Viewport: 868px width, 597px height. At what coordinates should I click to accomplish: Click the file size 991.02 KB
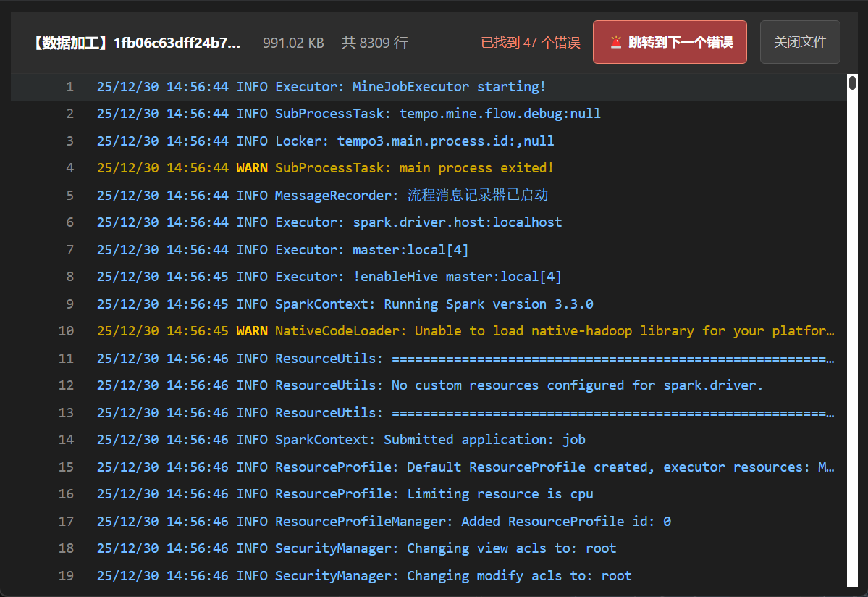(293, 43)
